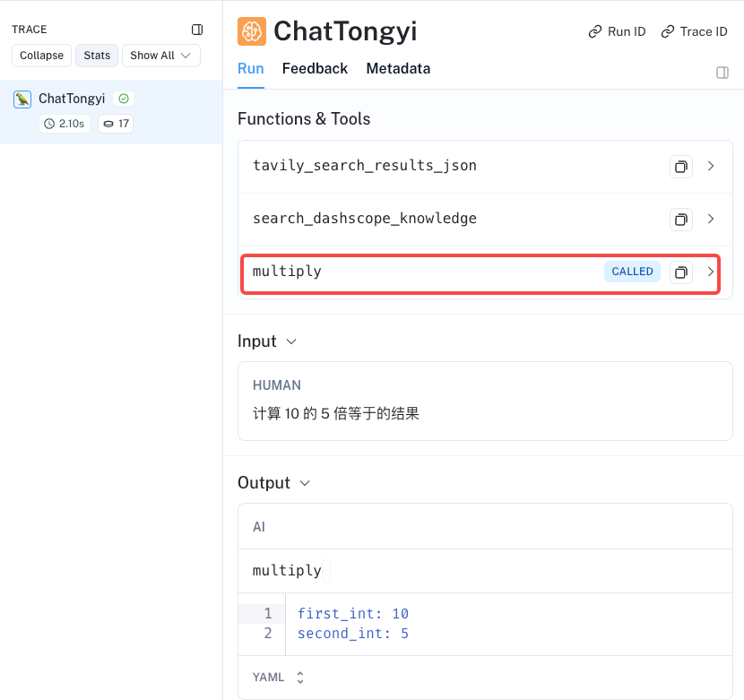The image size is (744, 700).
Task: Toggle the trace sidebar panel icon
Action: pyautogui.click(x=197, y=30)
